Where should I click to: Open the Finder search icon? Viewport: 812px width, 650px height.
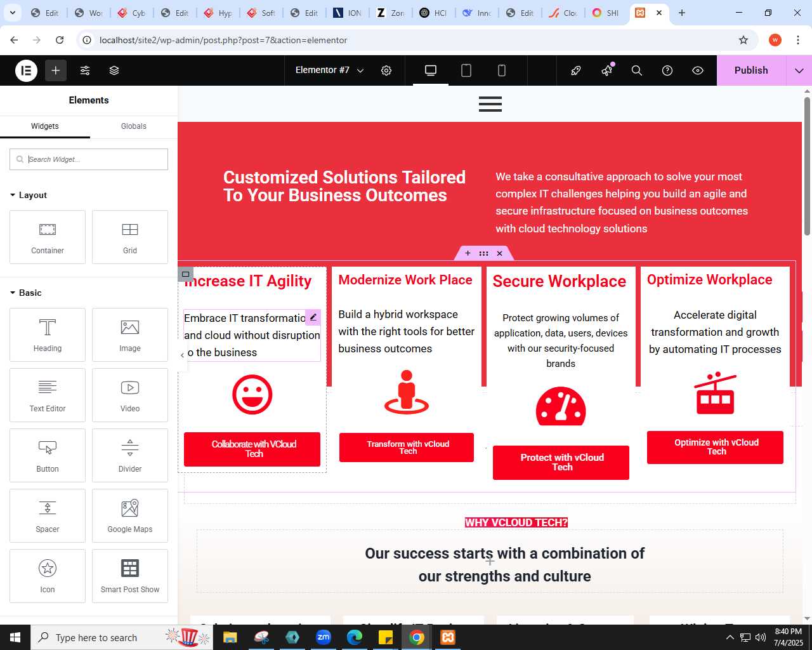point(637,70)
